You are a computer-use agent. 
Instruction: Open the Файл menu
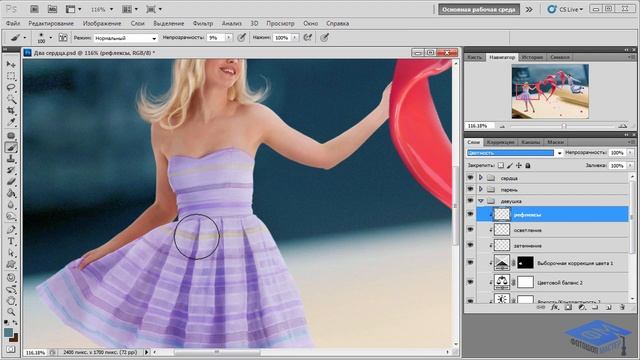point(13,23)
